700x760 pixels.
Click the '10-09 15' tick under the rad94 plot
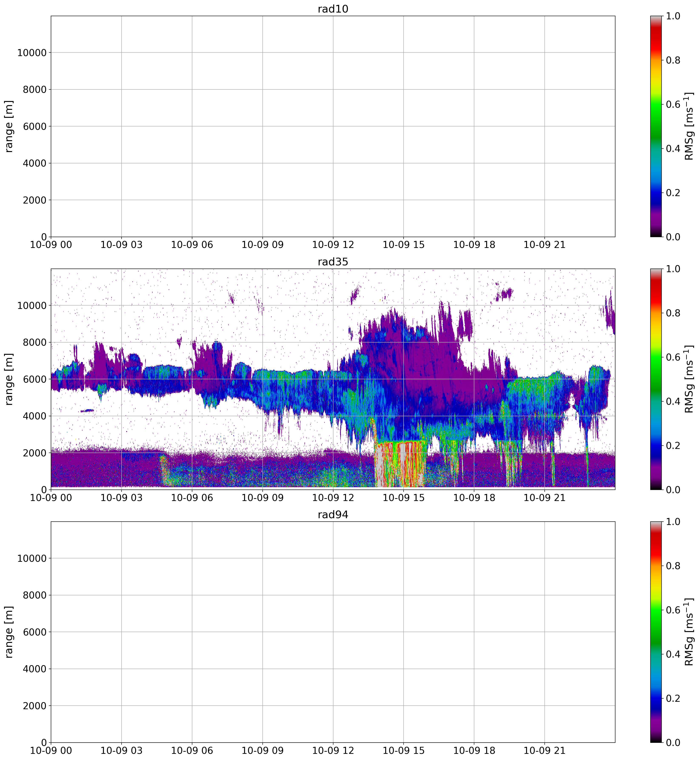pyautogui.click(x=403, y=750)
